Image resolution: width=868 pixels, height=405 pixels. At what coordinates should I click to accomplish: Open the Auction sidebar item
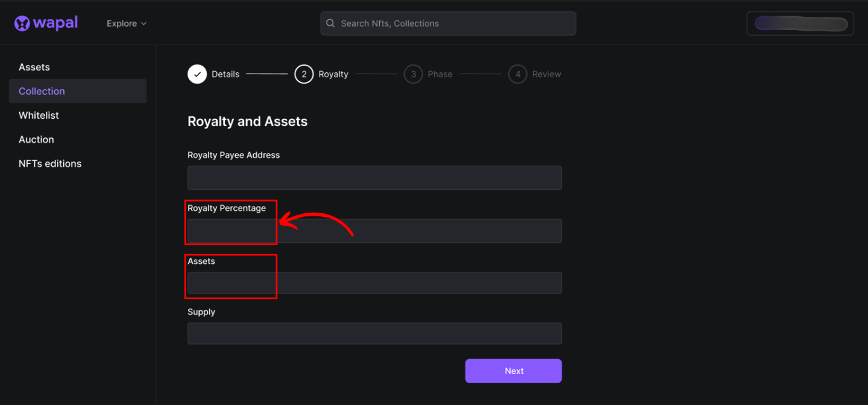36,139
